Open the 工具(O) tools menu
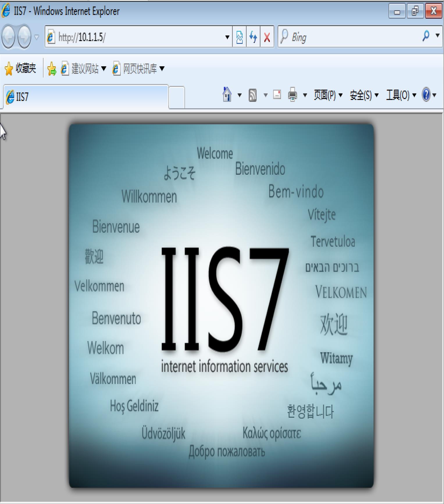The height and width of the screenshot is (504, 444). tap(401, 95)
